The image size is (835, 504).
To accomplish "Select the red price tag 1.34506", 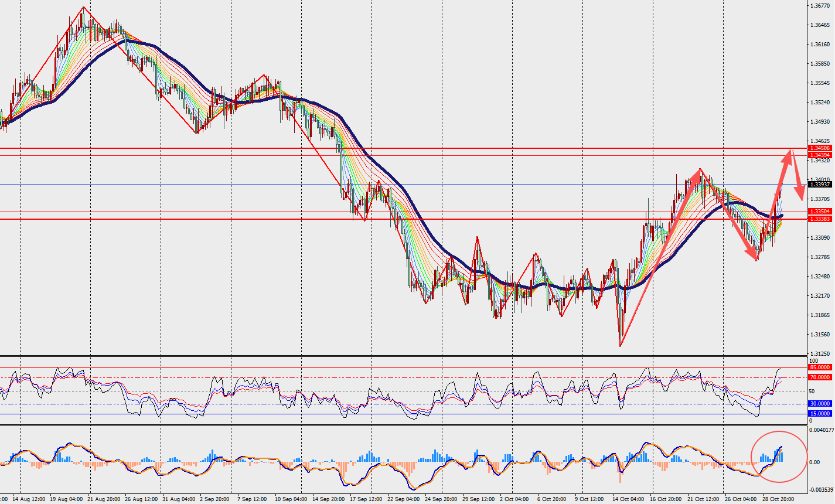I will [x=820, y=148].
